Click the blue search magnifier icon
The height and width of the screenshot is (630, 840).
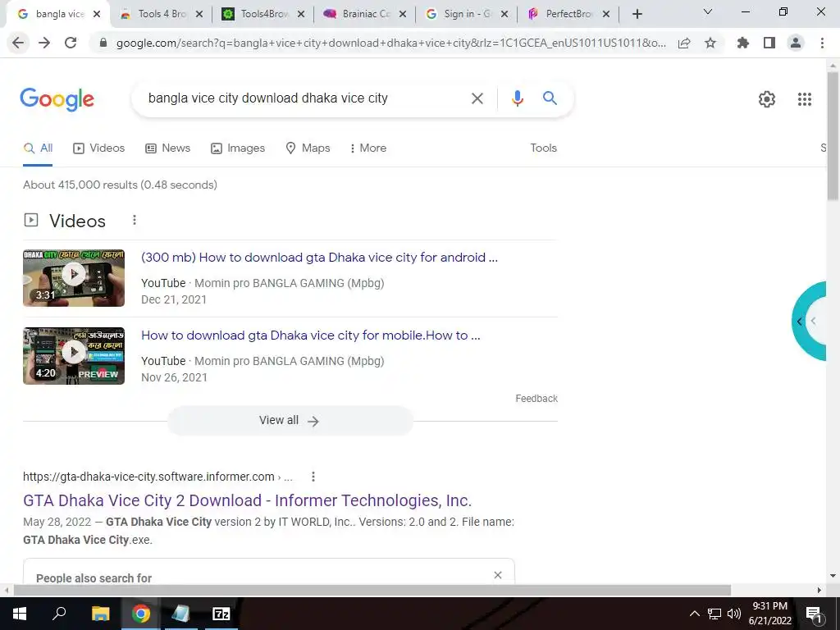[x=550, y=98]
